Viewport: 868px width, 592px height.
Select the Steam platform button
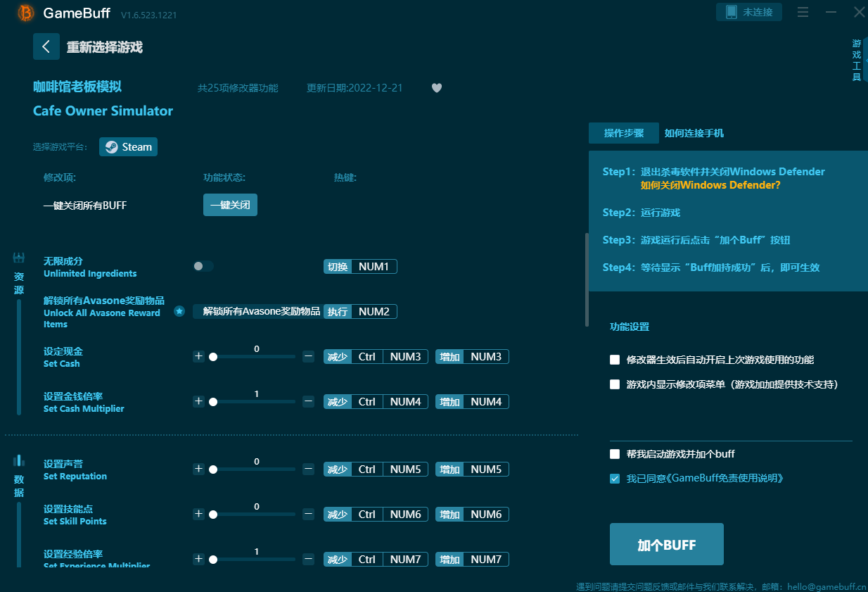128,147
